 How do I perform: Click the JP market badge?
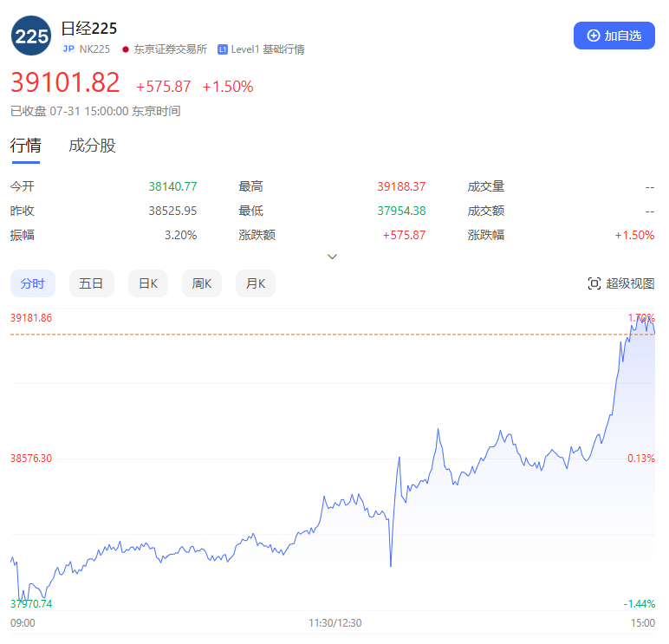tap(68, 49)
